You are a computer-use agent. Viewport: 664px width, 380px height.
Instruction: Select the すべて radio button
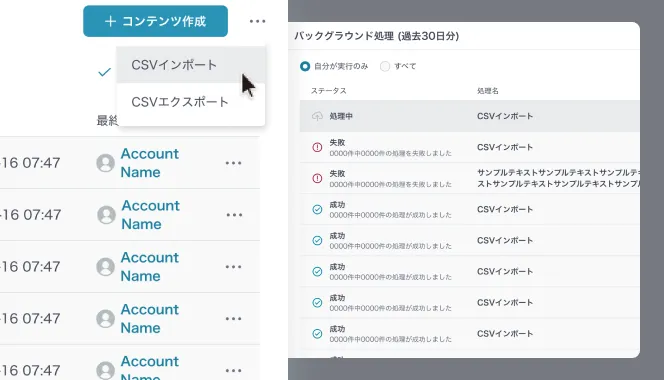point(385,66)
